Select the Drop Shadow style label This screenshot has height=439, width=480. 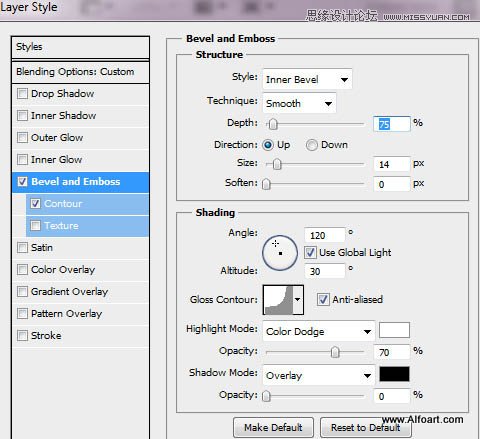pyautogui.click(x=62, y=94)
